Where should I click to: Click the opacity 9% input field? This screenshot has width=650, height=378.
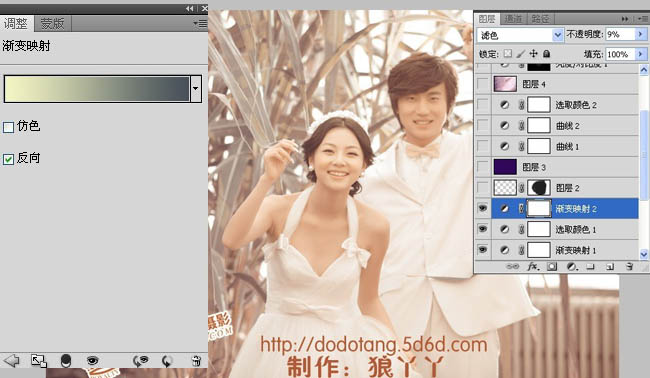pos(621,34)
